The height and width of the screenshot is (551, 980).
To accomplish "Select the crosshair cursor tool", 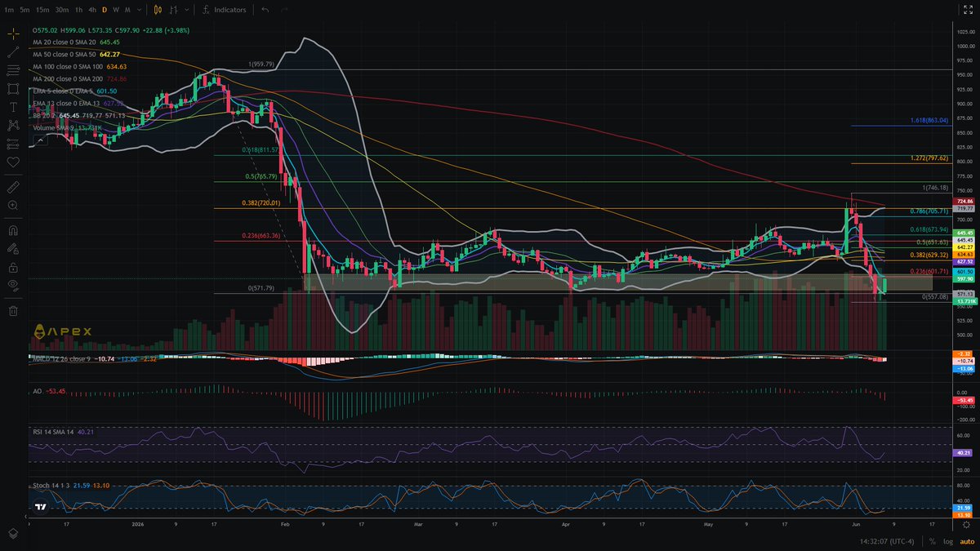I will [12, 33].
